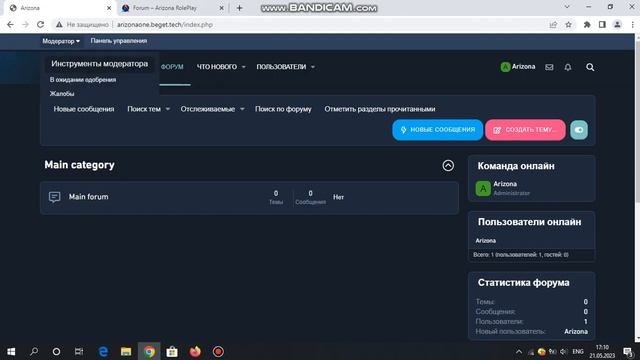This screenshot has width=640, height=360.
Task: Click the share page icon
Action: pyautogui.click(x=553, y=24)
